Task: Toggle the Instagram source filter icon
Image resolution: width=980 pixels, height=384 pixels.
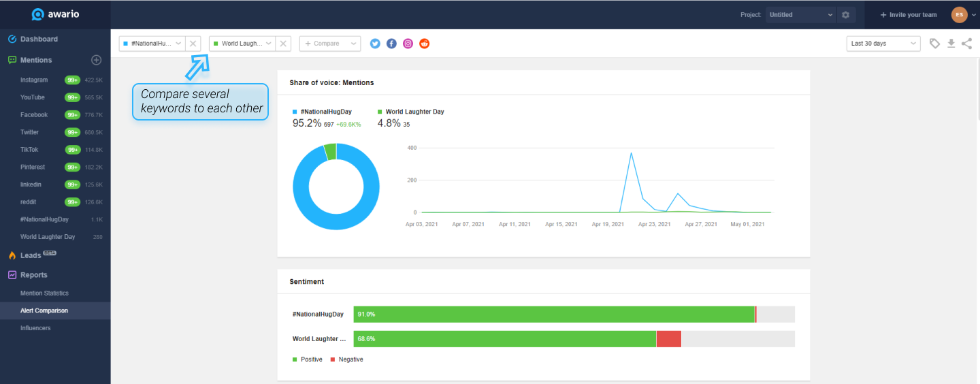Action: click(408, 44)
